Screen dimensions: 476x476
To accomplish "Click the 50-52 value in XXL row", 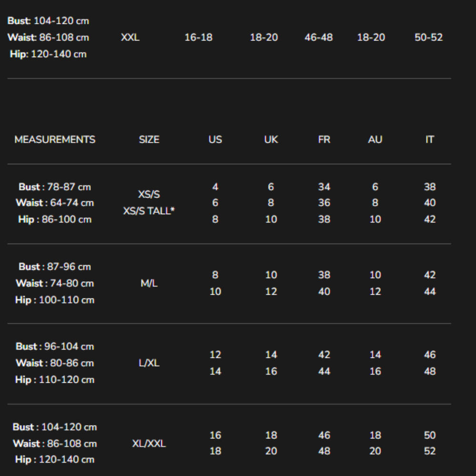I will pyautogui.click(x=428, y=37).
